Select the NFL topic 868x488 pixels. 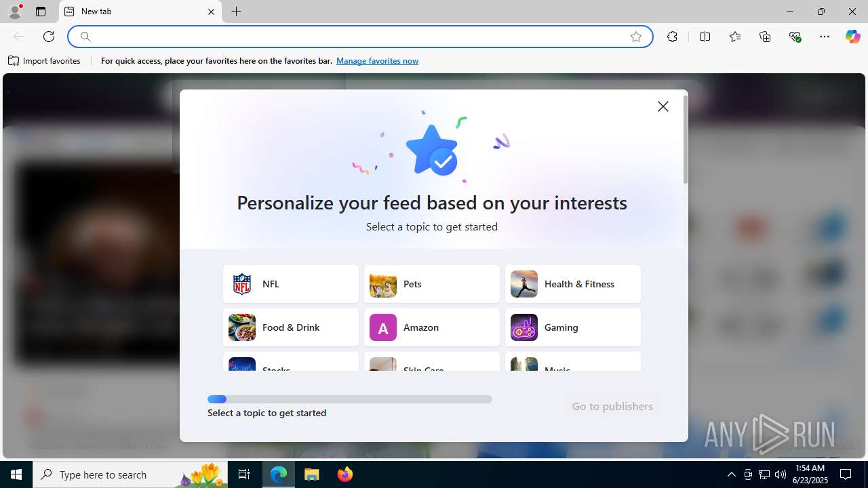click(291, 284)
